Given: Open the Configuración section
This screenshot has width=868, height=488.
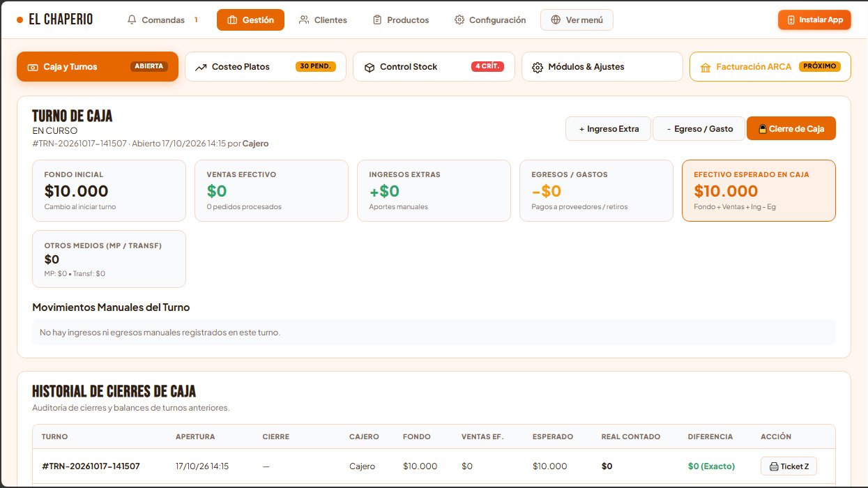Looking at the screenshot, I should tap(489, 20).
